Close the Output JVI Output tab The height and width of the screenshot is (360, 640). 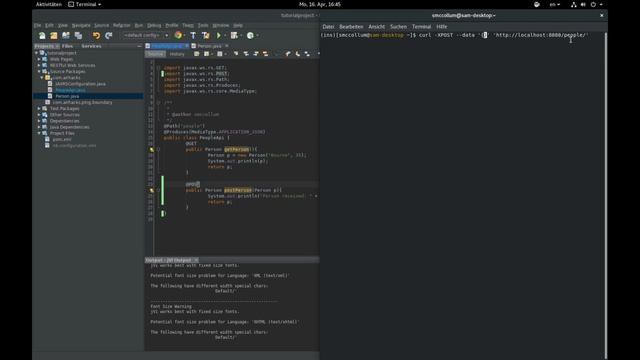tap(196, 260)
